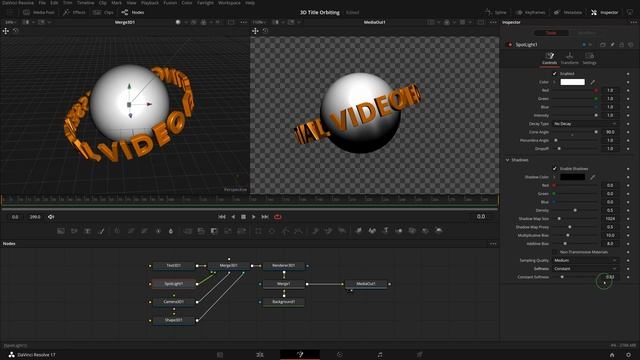Pick light color with the Color eyedropper
Viewport: 640px width, 360px height.
coord(593,82)
